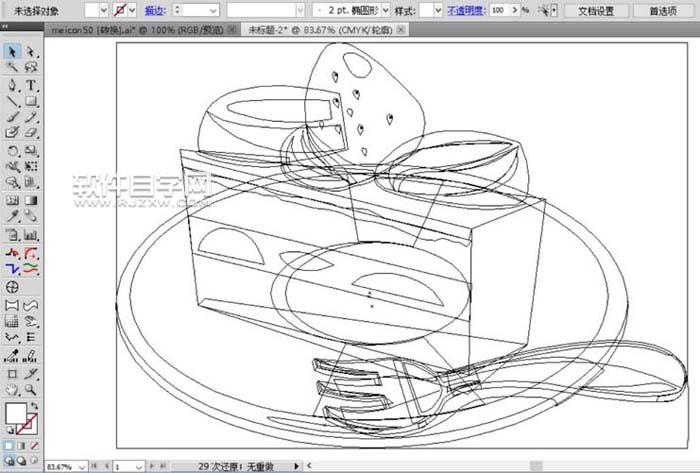Screen dimensions: 700x473
Task: Switch to the 未标题-2 document tab
Action: pyautogui.click(x=320, y=30)
